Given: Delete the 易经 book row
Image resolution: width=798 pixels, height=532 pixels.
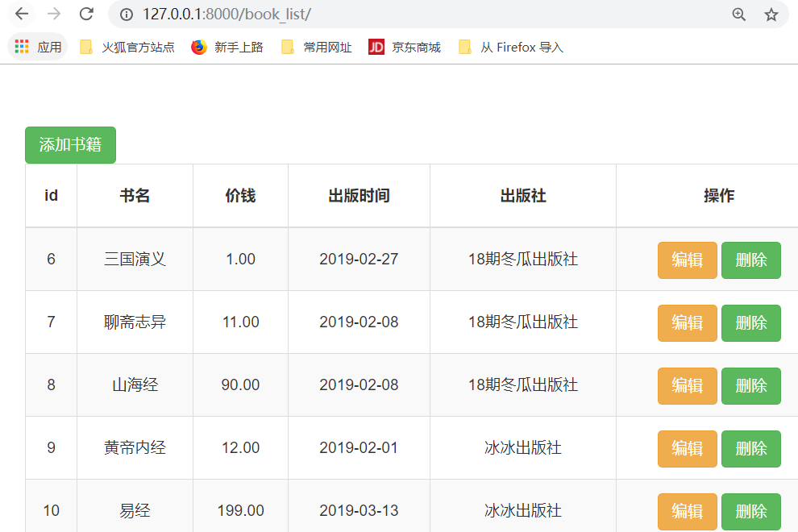Looking at the screenshot, I should tap(751, 512).
